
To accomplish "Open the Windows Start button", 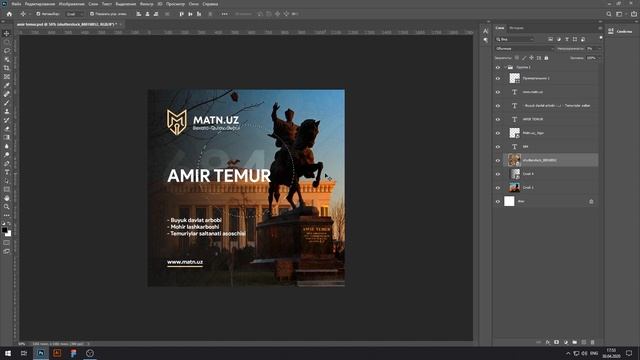I will click(x=8, y=353).
